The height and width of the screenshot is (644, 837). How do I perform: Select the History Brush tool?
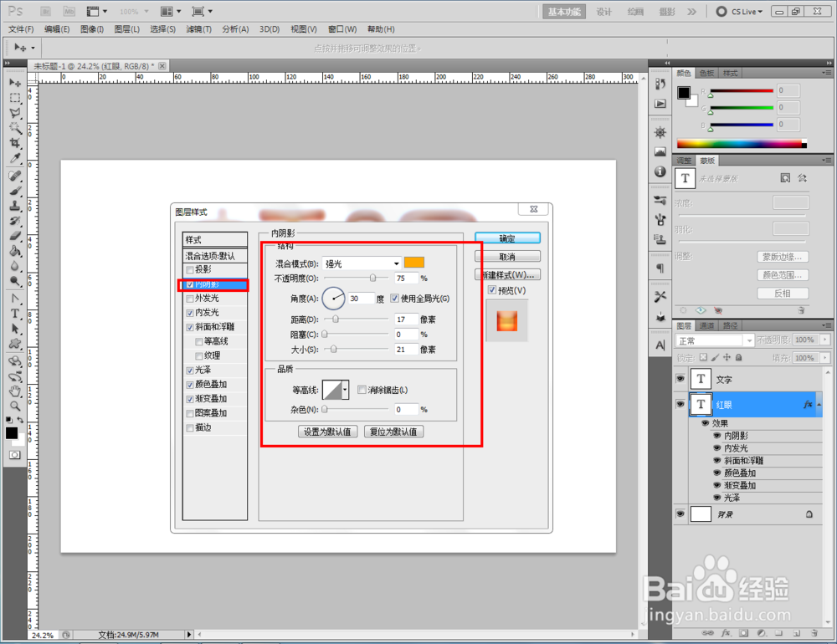click(x=15, y=221)
